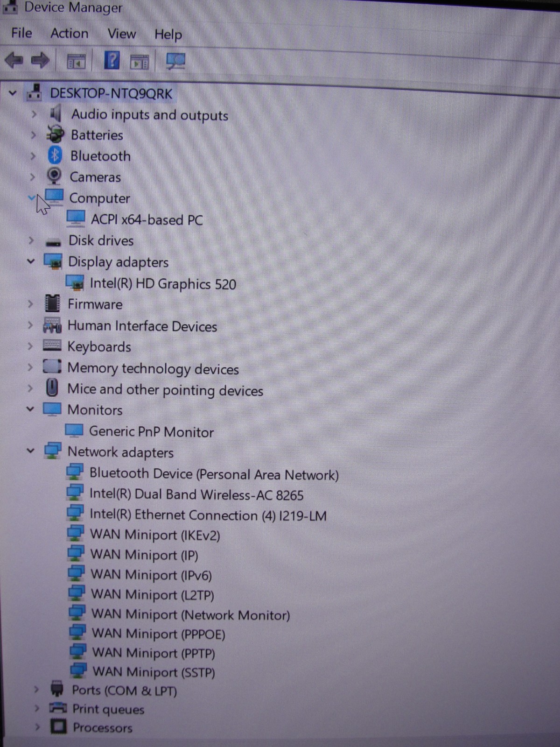This screenshot has height=747, width=560.
Task: Click the Forward arrow toolbar icon
Action: tap(41, 60)
